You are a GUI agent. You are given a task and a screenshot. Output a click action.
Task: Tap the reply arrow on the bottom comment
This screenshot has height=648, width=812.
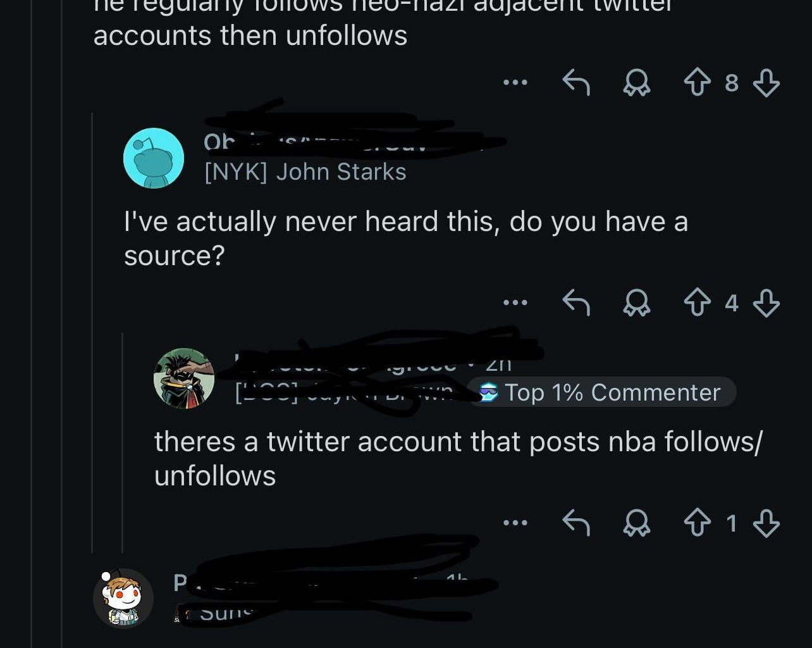(575, 523)
